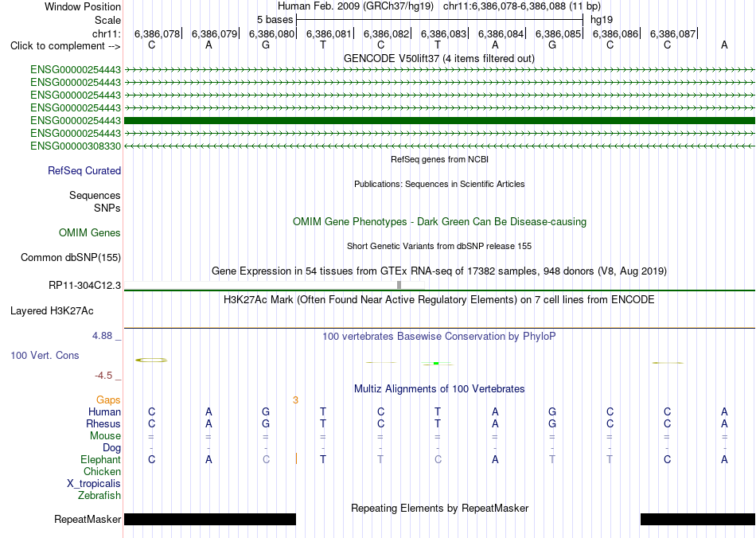Click the 'Dog' alignment row label
This screenshot has height=538, width=756.
point(112,448)
